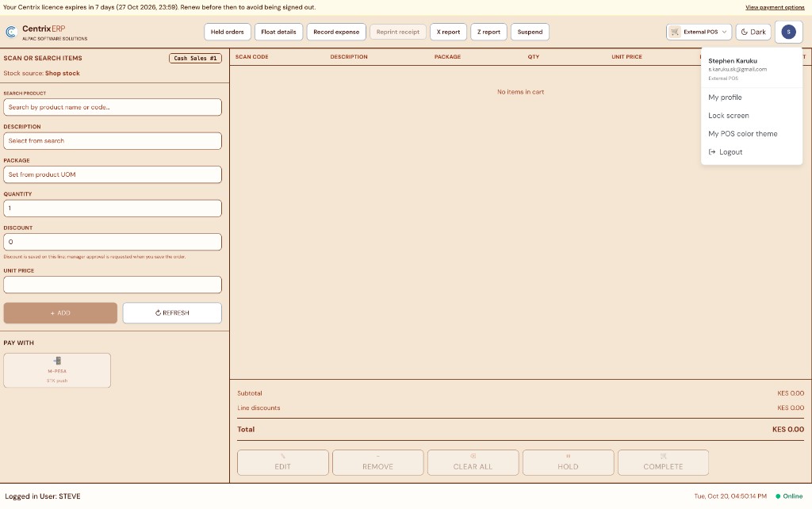Image resolution: width=812 pixels, height=509 pixels.
Task: Open the user avatar menu button
Action: coord(788,32)
